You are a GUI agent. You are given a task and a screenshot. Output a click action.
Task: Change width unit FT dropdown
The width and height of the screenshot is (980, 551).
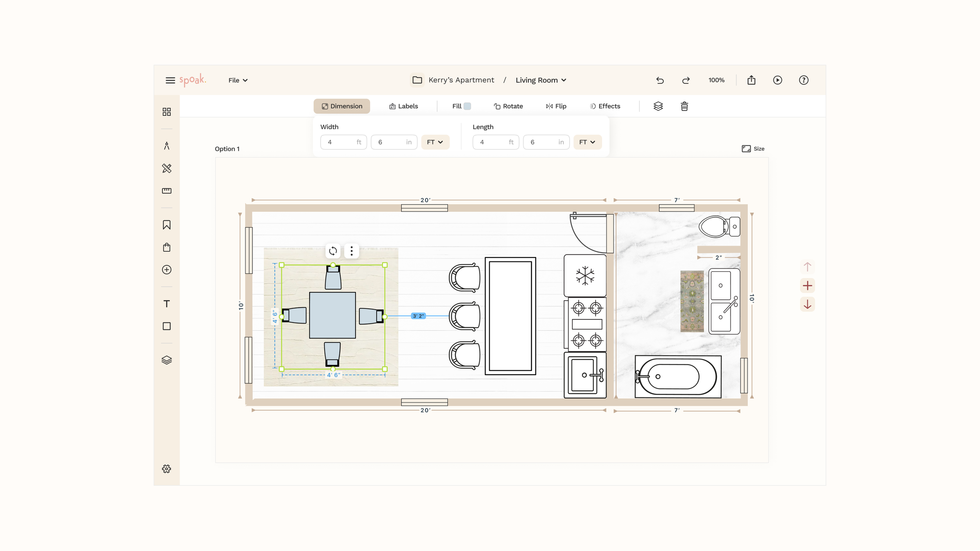click(435, 142)
